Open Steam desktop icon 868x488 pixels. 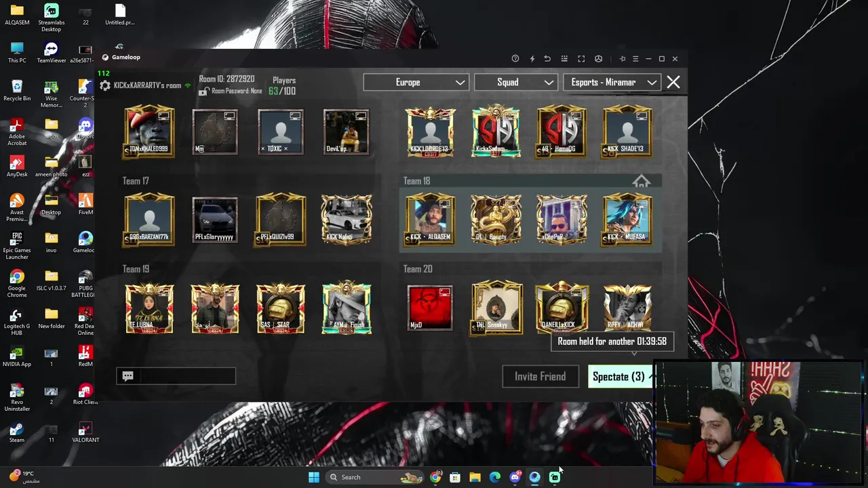point(17,432)
